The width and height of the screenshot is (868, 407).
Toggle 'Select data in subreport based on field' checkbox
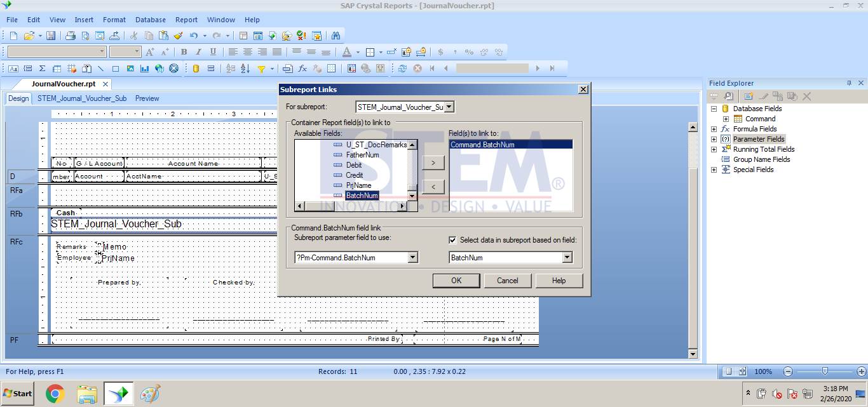pyautogui.click(x=452, y=240)
